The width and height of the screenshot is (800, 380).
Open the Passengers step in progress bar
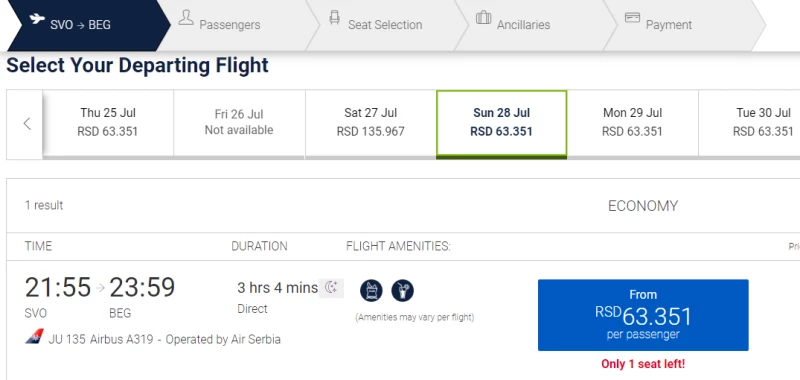click(230, 24)
